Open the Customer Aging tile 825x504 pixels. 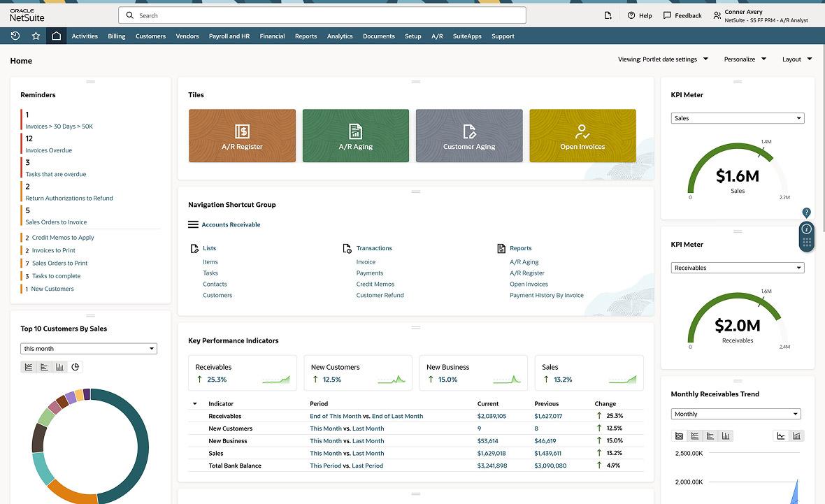469,136
